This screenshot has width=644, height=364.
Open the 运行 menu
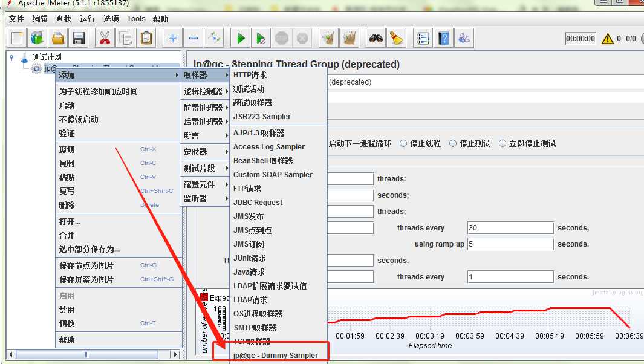click(87, 19)
